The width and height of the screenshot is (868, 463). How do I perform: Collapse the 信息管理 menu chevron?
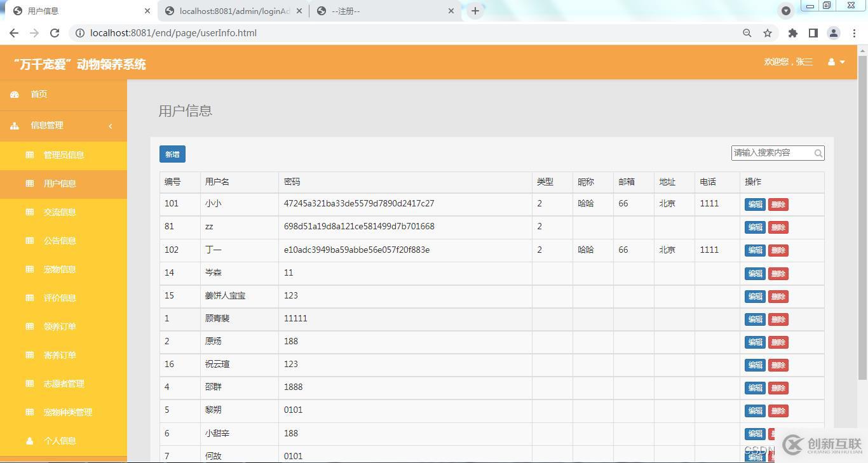pyautogui.click(x=111, y=126)
